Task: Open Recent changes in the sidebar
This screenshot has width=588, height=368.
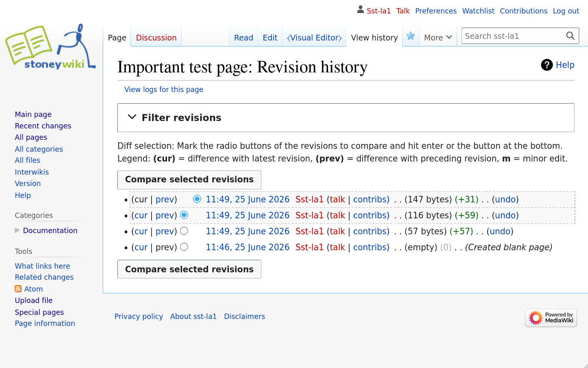Action: [43, 126]
